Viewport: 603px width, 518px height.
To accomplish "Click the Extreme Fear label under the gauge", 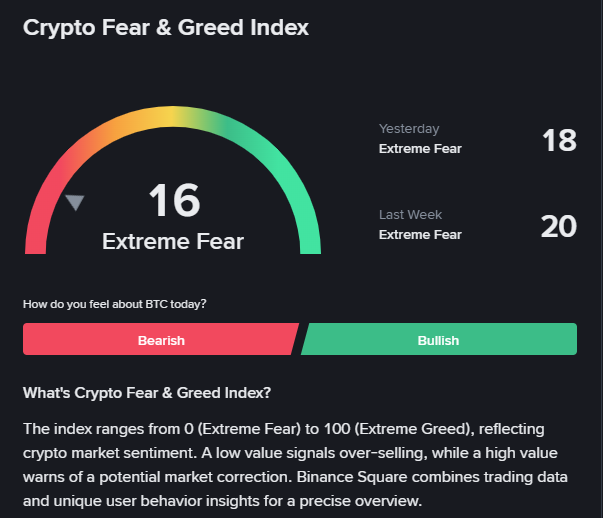I will point(173,242).
